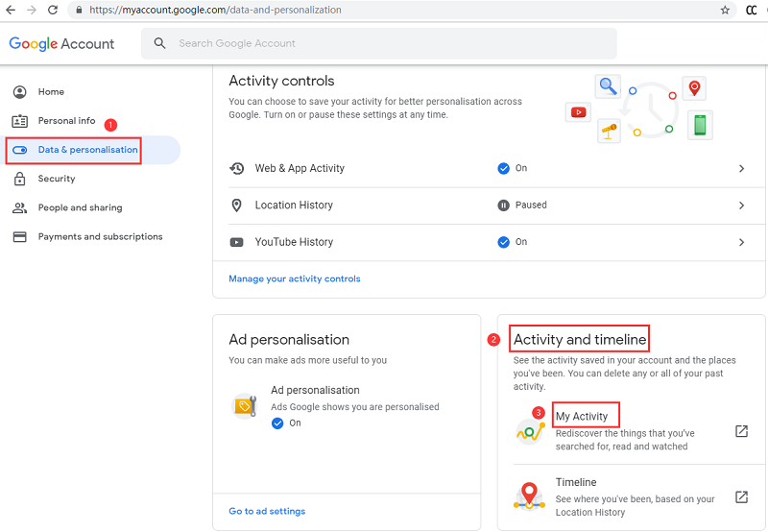Click the My Activity graph icon
The height and width of the screenshot is (532, 768).
[x=530, y=431]
